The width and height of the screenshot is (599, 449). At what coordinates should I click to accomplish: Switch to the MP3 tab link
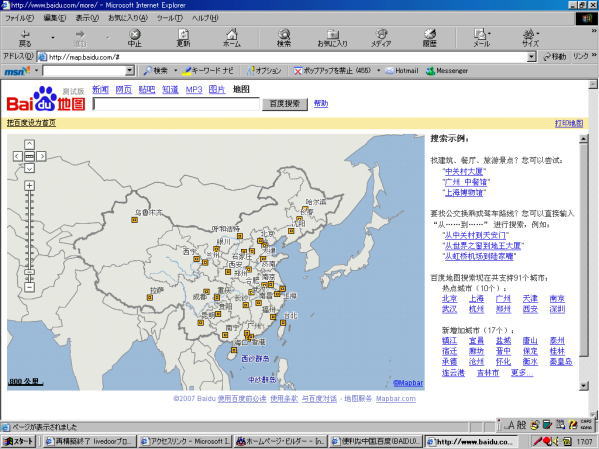(x=194, y=90)
